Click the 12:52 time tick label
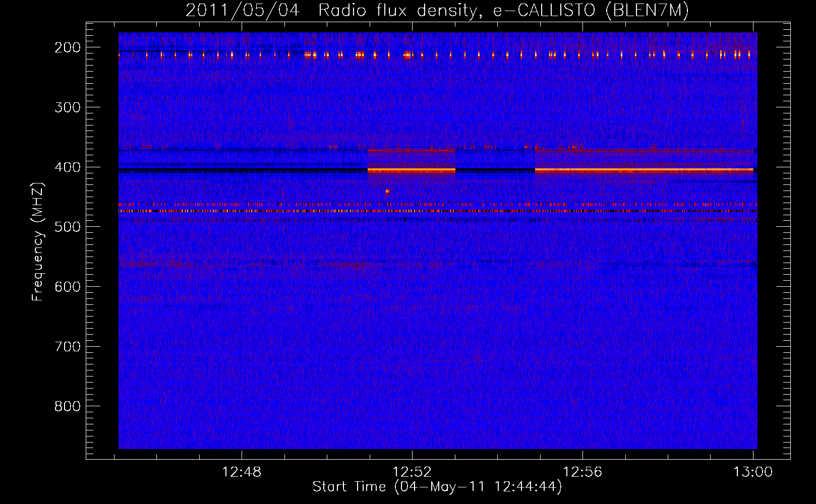Viewport: 816px width, 504px height. coord(412,472)
